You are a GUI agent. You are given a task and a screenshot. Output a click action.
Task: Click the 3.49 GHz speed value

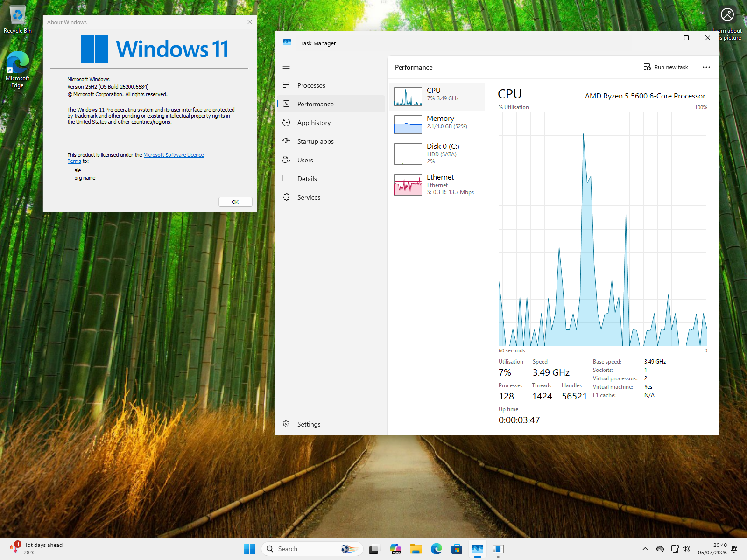tap(551, 372)
